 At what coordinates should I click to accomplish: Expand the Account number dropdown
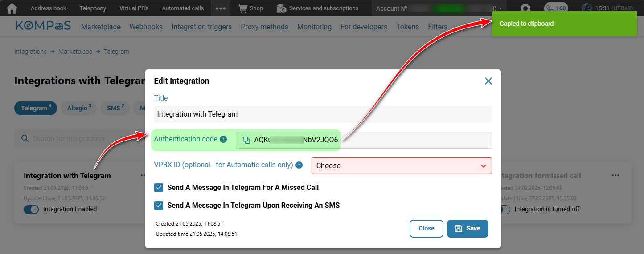(x=439, y=8)
